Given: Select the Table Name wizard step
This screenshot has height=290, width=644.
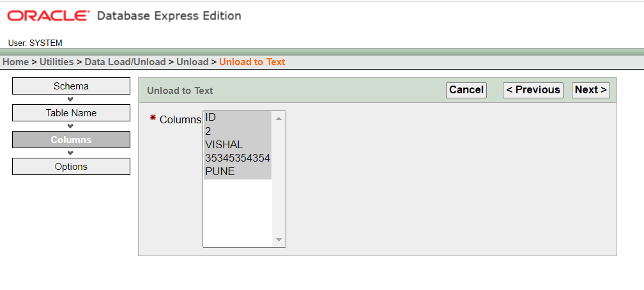Looking at the screenshot, I should pyautogui.click(x=71, y=113).
